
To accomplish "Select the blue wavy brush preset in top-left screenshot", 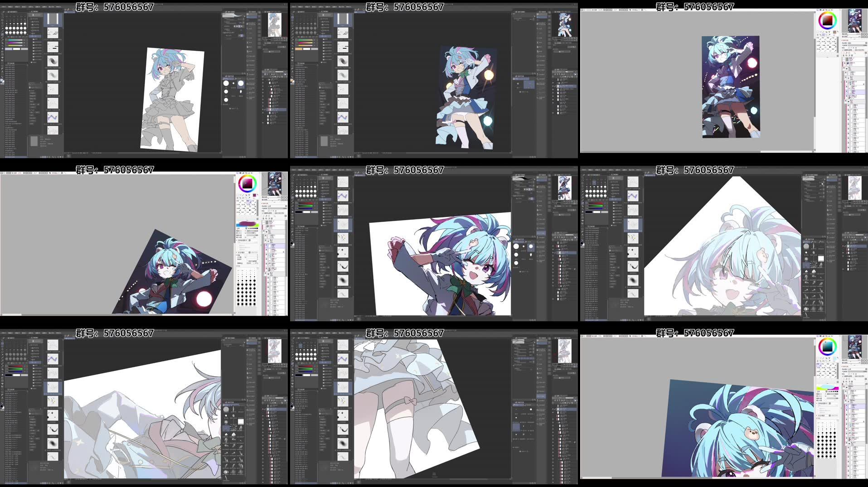I will pos(53,117).
